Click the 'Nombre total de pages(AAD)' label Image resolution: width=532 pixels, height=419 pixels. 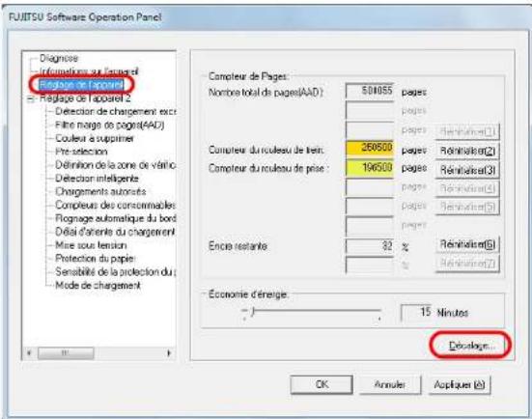(266, 93)
